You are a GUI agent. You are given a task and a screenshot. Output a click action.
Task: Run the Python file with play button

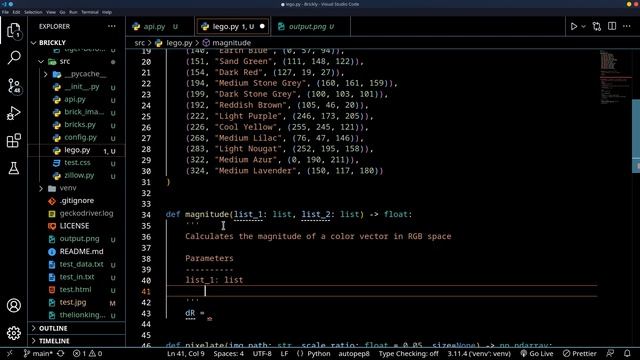(x=573, y=27)
